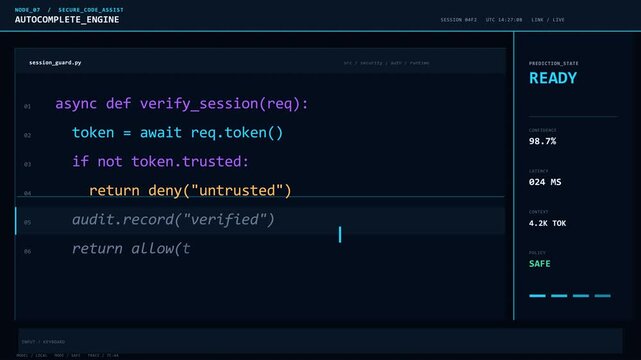Click the second progress segment under SAFE

click(559, 295)
